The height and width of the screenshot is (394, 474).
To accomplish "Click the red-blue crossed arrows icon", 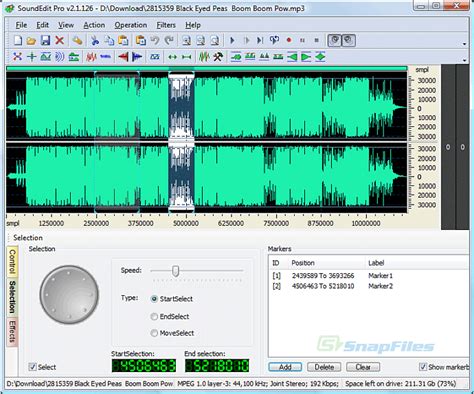I will (x=17, y=57).
